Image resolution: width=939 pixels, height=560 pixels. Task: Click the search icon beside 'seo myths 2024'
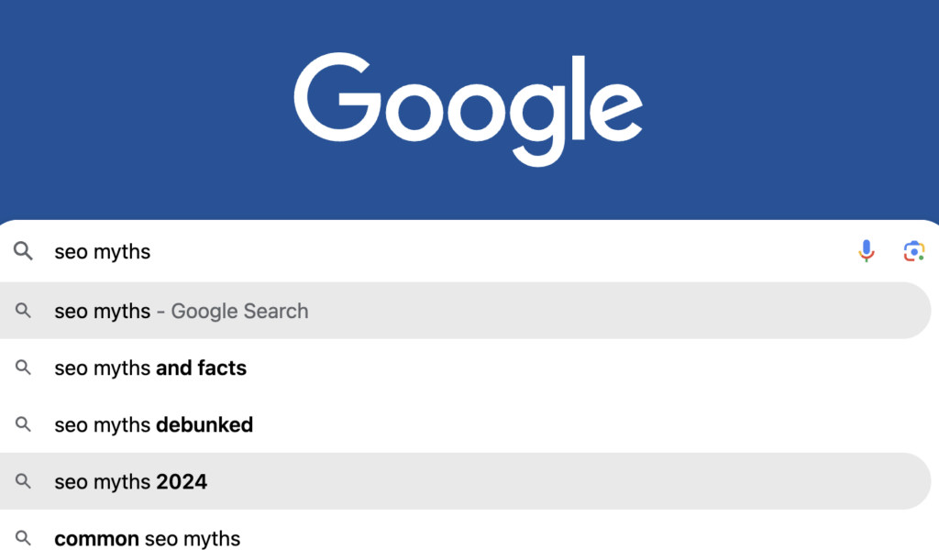pyautogui.click(x=24, y=481)
